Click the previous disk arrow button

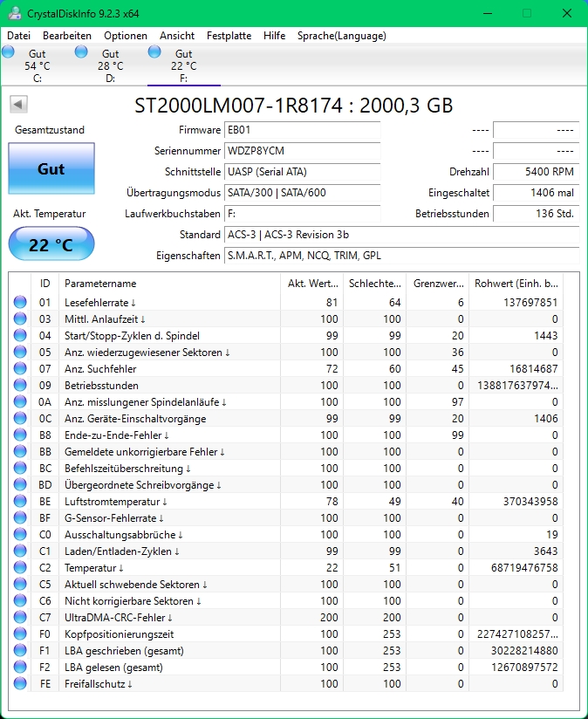19,104
